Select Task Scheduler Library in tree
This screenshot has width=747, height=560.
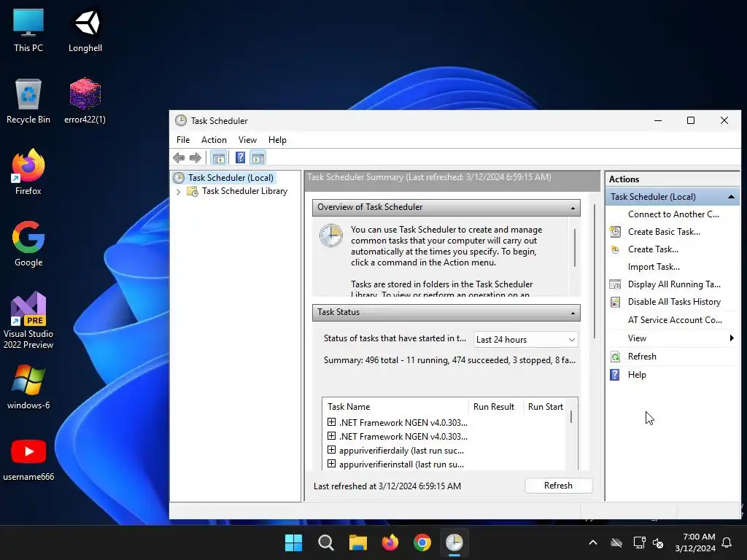click(244, 191)
